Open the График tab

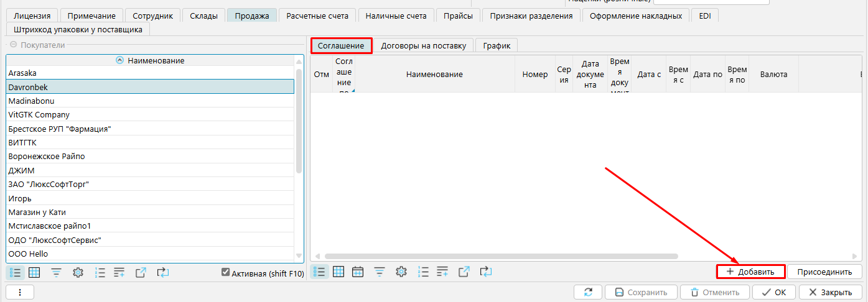(497, 45)
